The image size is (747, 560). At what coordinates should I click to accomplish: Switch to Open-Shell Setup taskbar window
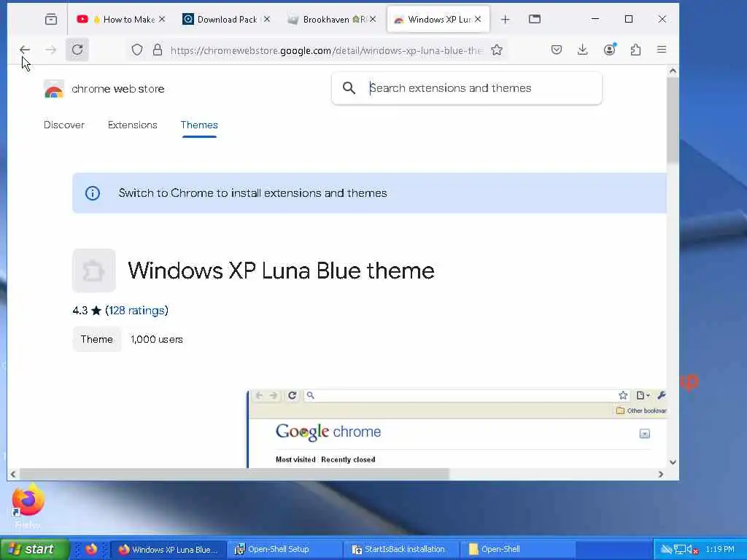coord(284,550)
